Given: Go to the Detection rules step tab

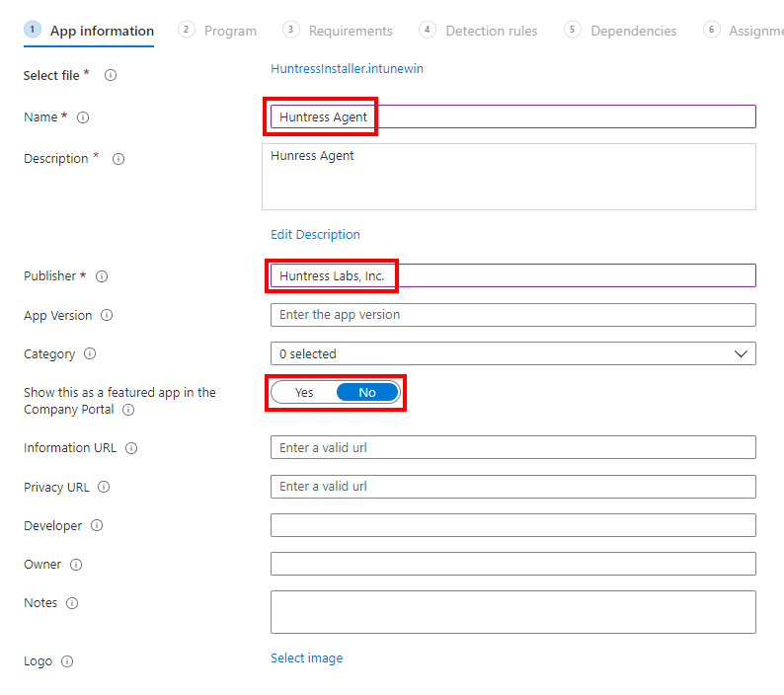Looking at the screenshot, I should pos(479,31).
